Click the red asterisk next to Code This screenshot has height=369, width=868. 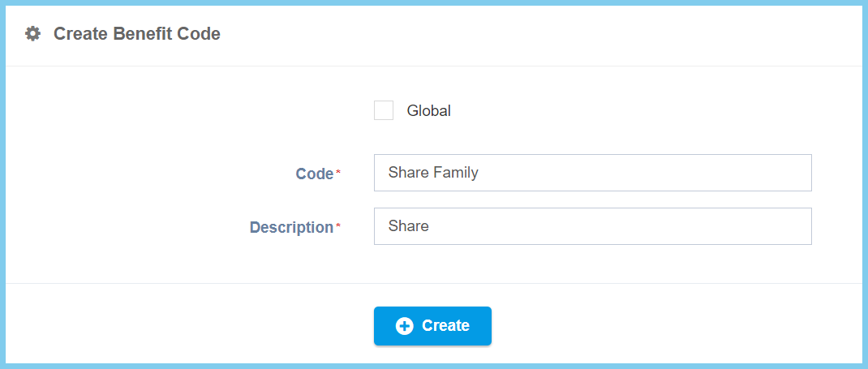(x=338, y=174)
